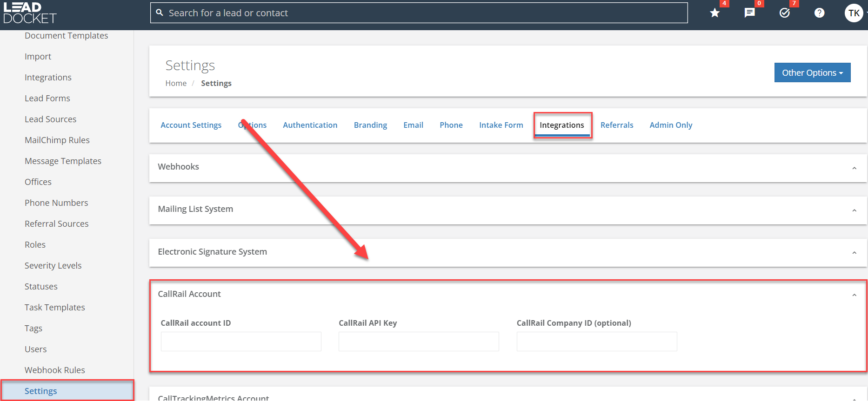Click the Lead Docket logo
Image resolution: width=868 pixels, height=401 pixels.
tap(30, 13)
